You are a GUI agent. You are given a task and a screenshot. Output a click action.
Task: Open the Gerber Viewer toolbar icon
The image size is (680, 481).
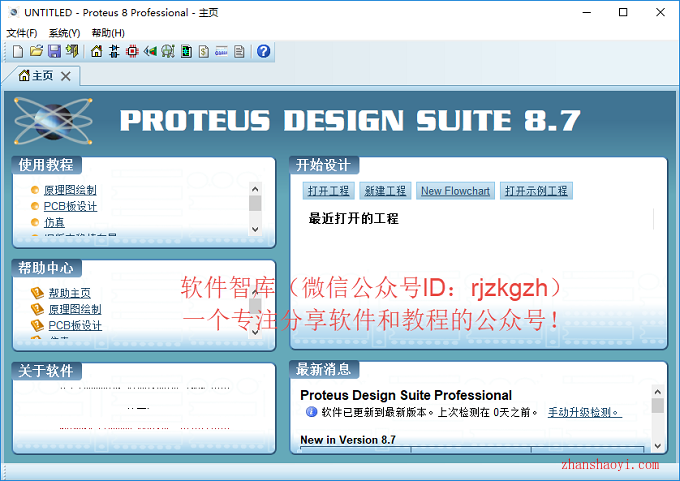click(168, 51)
